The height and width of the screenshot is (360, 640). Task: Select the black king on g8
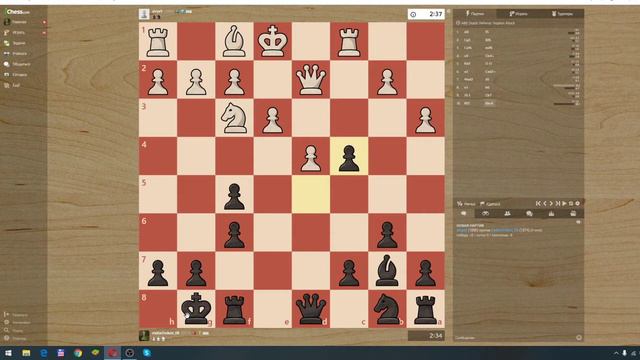196,309
